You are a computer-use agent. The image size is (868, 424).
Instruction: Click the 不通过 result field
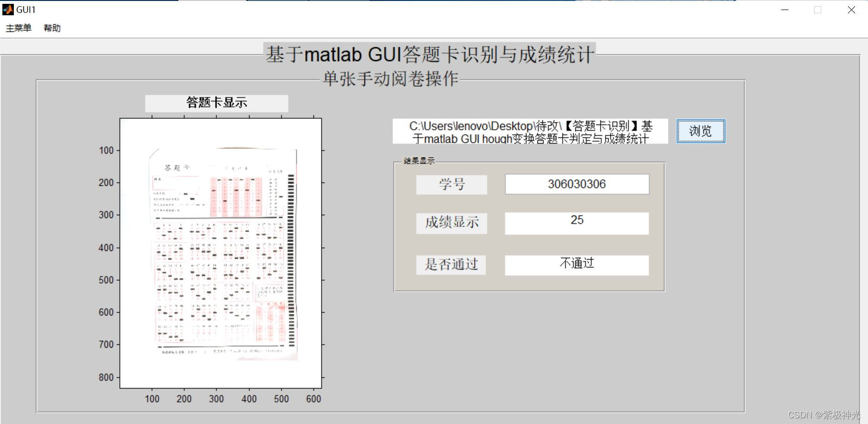pos(577,265)
